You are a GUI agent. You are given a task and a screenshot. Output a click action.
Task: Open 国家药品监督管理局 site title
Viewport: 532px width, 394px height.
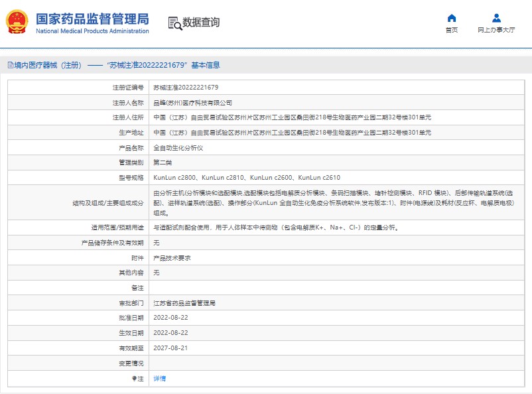pos(92,19)
